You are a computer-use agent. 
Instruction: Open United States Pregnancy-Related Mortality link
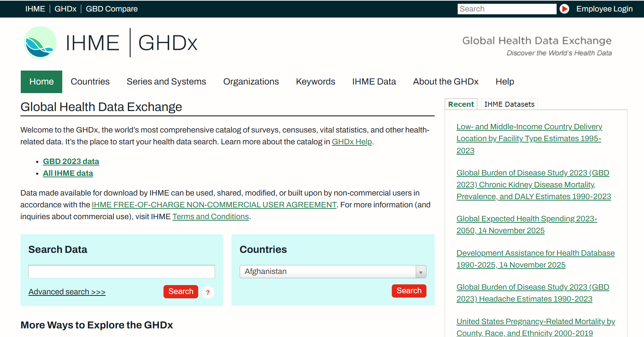point(536,327)
